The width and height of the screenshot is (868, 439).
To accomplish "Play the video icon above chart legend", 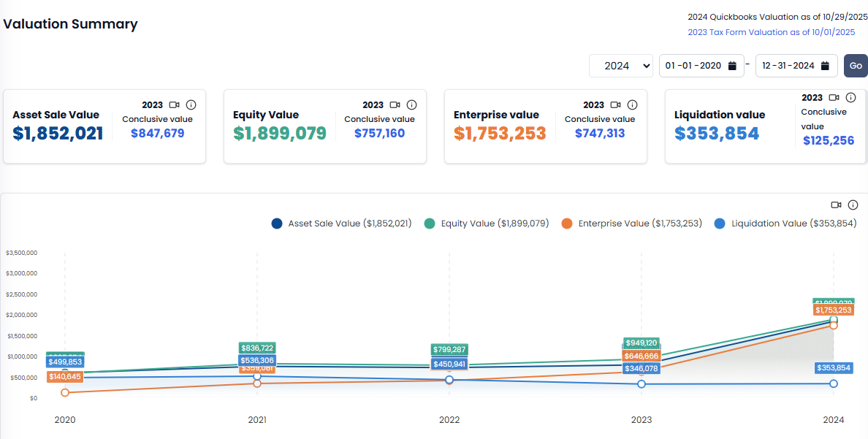I will [x=836, y=205].
